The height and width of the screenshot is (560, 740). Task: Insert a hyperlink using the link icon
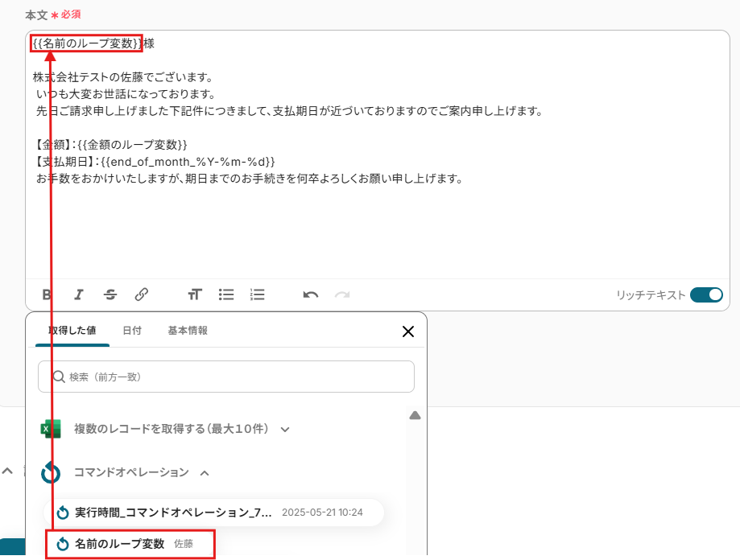pyautogui.click(x=141, y=294)
